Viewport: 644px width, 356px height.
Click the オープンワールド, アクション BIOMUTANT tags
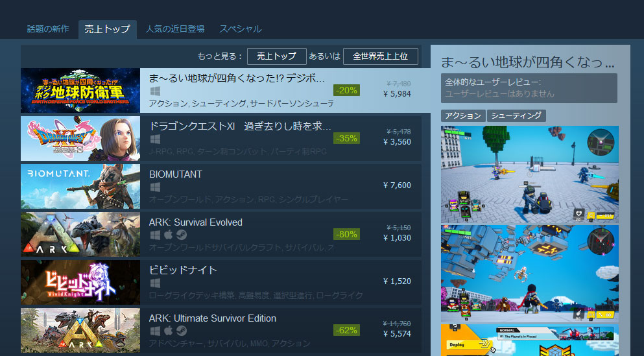point(248,200)
